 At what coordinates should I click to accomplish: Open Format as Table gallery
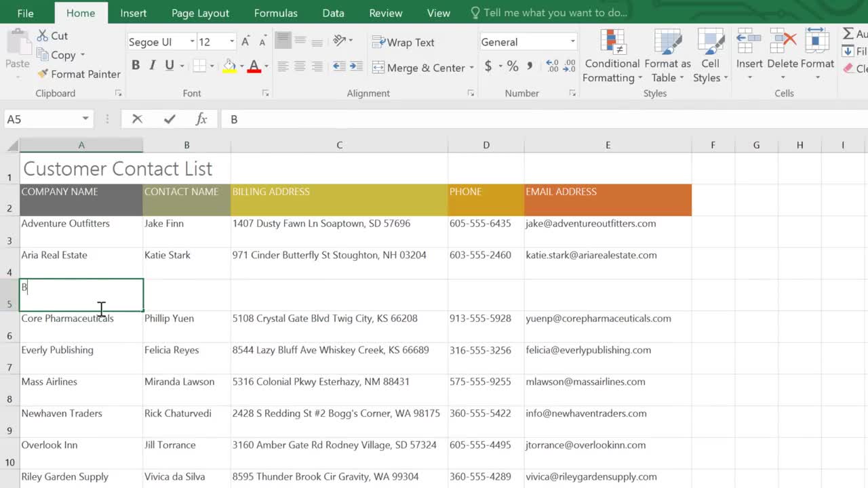click(667, 56)
